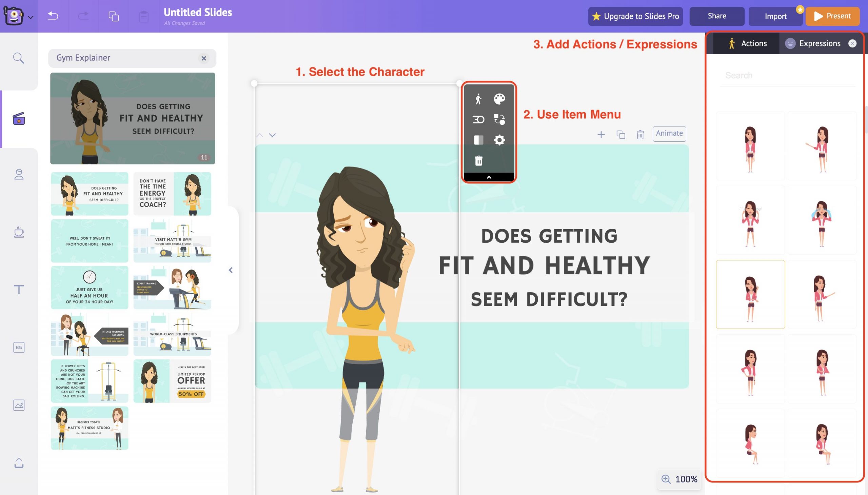Viewport: 868px width, 495px height.
Task: Expand the item menu chevron upward arrow
Action: tap(489, 177)
